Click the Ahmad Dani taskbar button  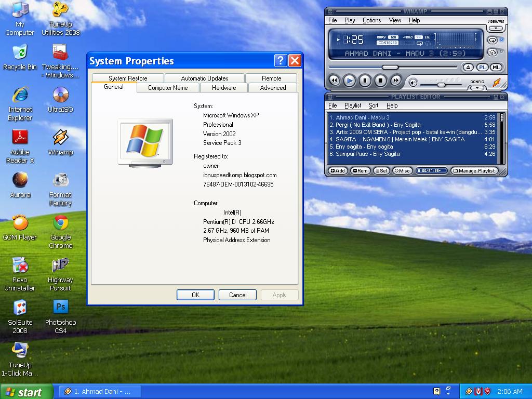100,392
